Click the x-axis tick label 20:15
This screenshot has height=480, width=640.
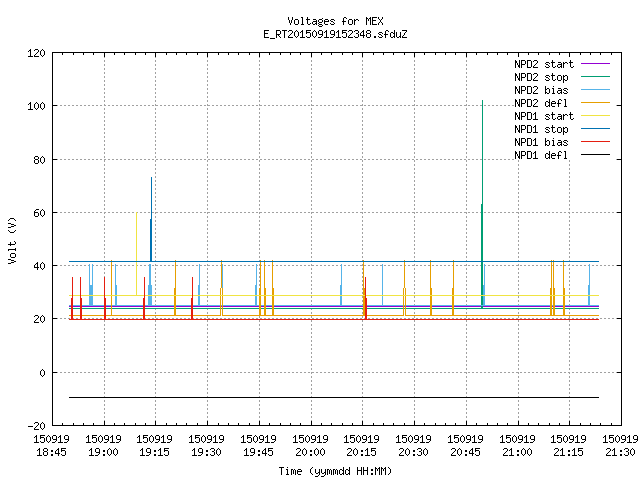[362, 452]
